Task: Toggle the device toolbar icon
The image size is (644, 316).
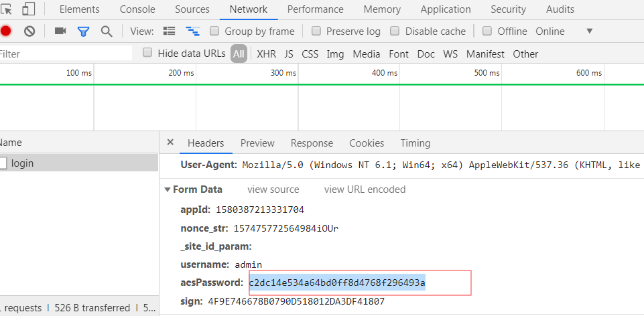Action: click(29, 9)
